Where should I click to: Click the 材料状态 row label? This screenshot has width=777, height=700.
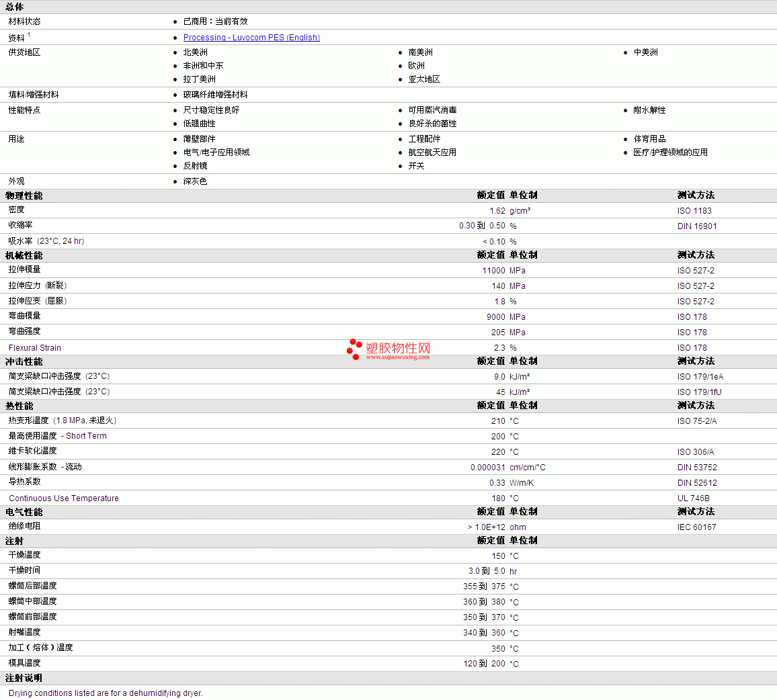point(25,21)
